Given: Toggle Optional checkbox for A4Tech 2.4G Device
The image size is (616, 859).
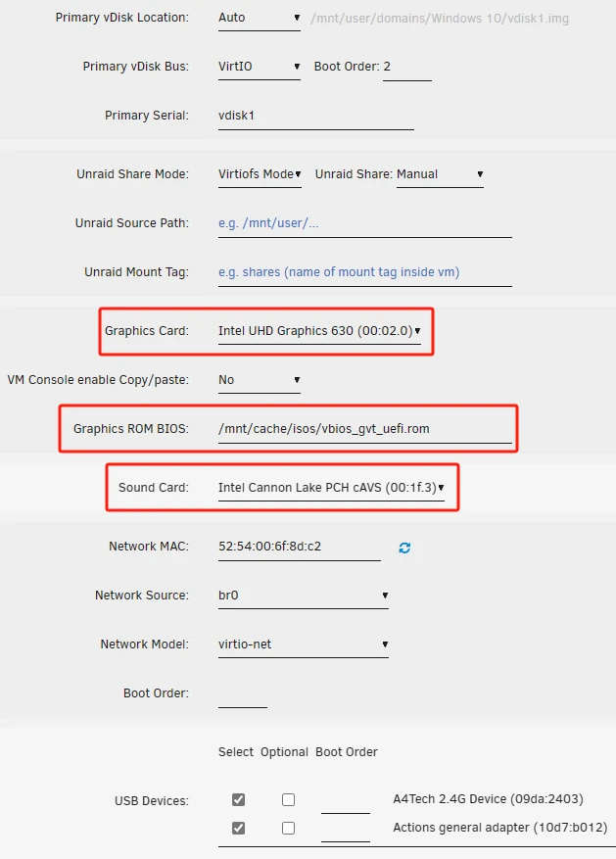Looking at the screenshot, I should coord(288,799).
